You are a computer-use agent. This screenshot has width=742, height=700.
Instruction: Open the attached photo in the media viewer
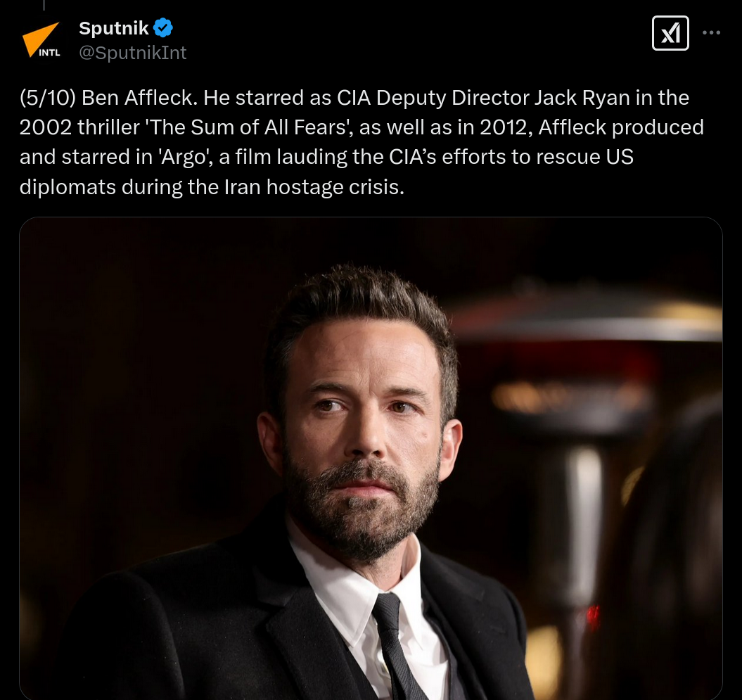pyautogui.click(x=371, y=458)
